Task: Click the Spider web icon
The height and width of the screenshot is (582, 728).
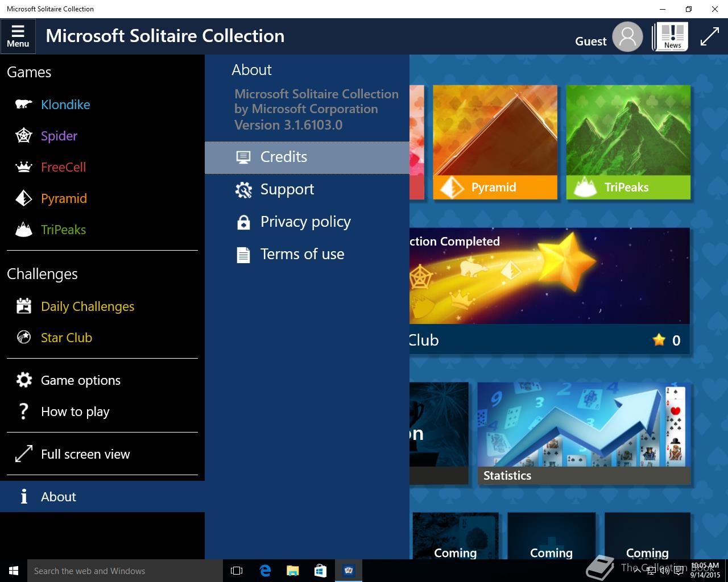Action: coord(23,136)
